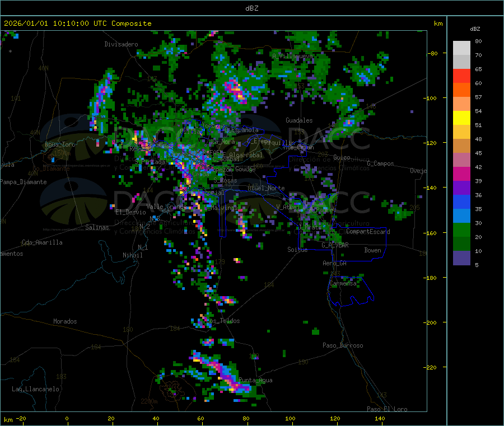Click the Valle_Grande location label
Viewport: 504px width, 426px height.
166,207
